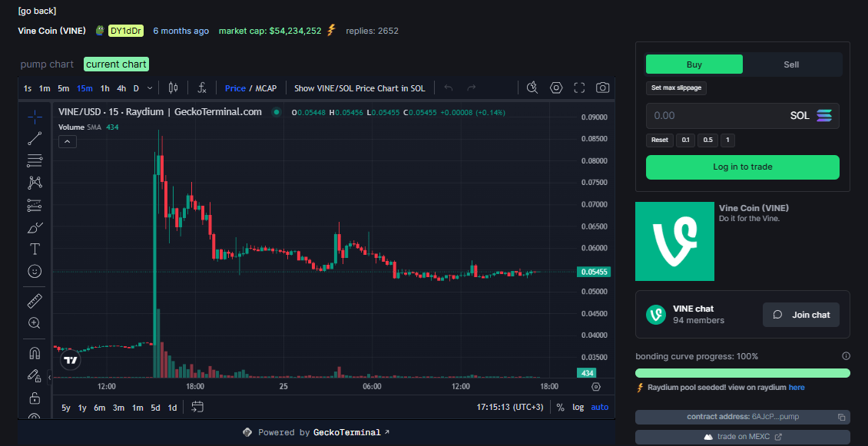Toggle log scale on chart
The image size is (868, 446).
coord(578,407)
